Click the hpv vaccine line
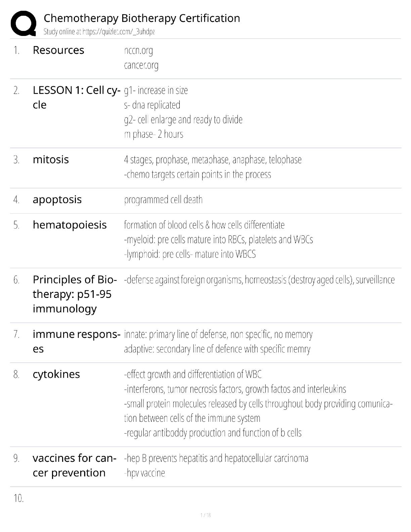This screenshot has height=532, width=411. 144,473
